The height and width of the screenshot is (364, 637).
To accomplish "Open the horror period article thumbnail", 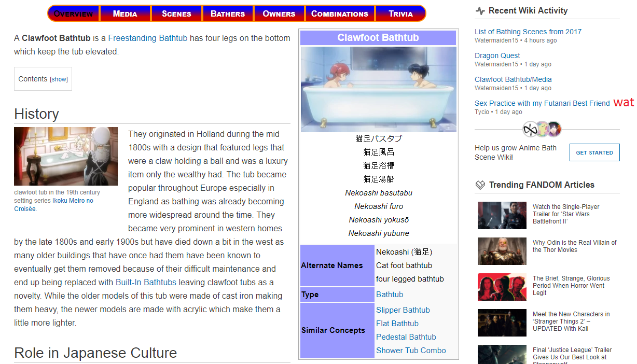I will (502, 287).
